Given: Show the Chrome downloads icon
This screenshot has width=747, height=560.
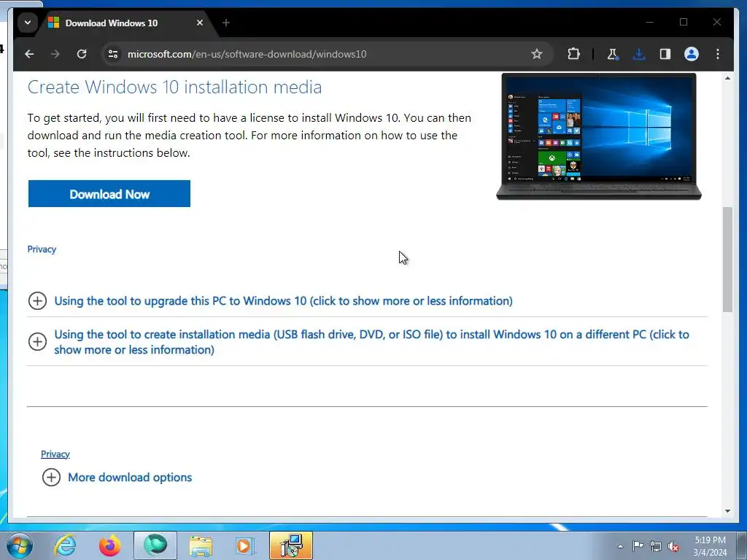Looking at the screenshot, I should pyautogui.click(x=639, y=54).
